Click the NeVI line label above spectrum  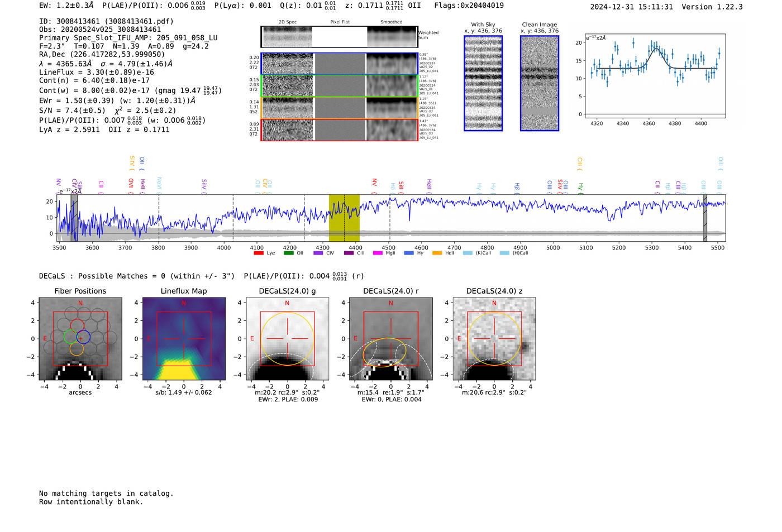[159, 185]
